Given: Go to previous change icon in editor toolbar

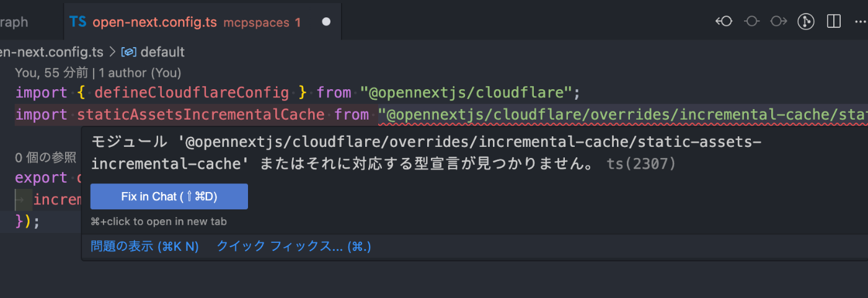Looking at the screenshot, I should coord(724,22).
